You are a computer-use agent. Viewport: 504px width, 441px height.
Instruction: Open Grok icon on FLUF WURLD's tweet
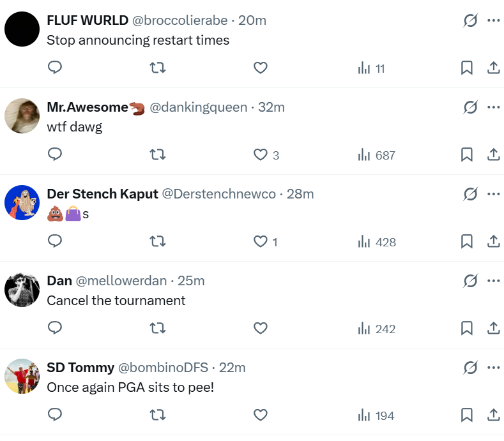point(470,20)
